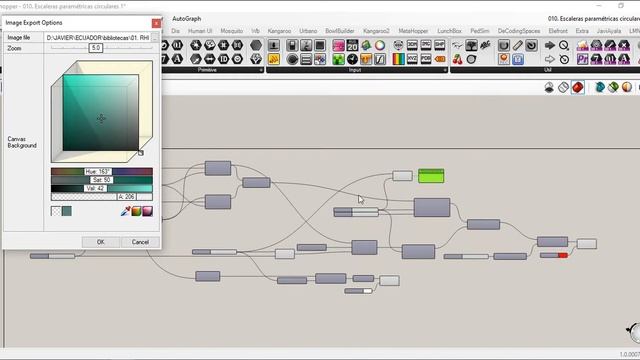The width and height of the screenshot is (640, 360).
Task: Click the pink-magenta colour preset icon
Action: tap(147, 211)
